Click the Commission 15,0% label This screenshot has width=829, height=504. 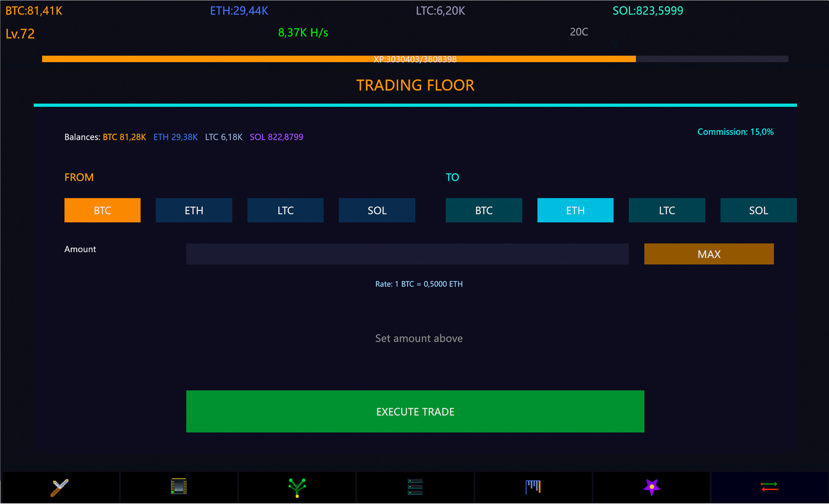pos(735,132)
